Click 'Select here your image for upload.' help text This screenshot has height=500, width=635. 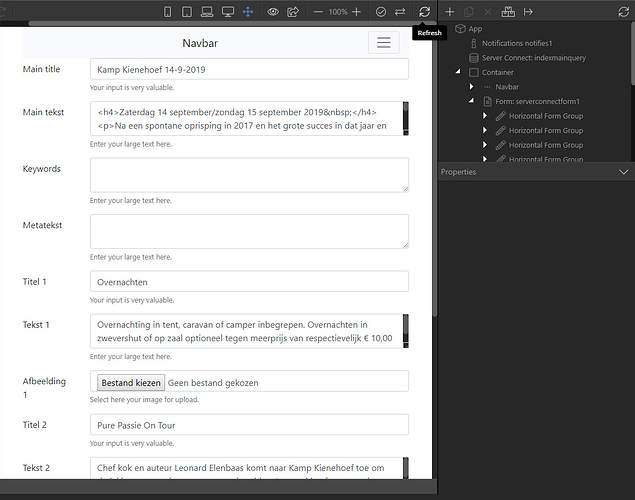144,400
